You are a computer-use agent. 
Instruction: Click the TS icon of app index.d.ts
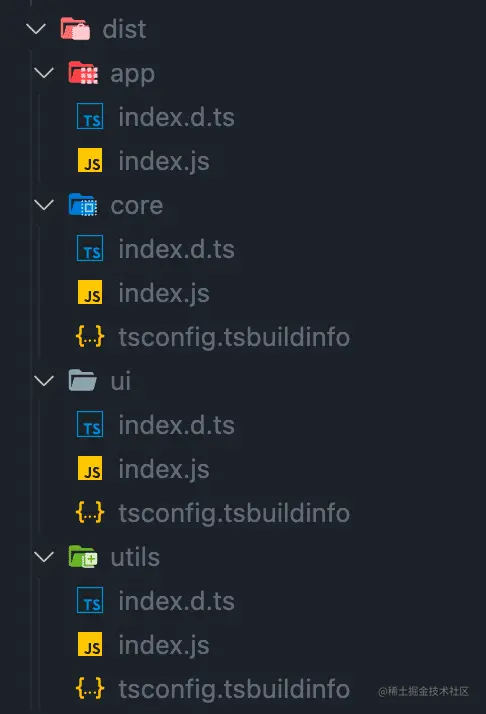[90, 116]
